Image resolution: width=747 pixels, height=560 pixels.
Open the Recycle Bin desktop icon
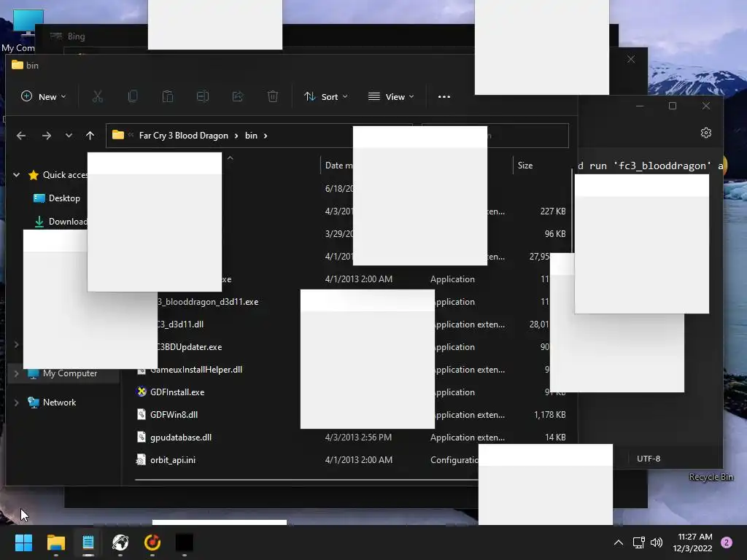pyautogui.click(x=711, y=477)
